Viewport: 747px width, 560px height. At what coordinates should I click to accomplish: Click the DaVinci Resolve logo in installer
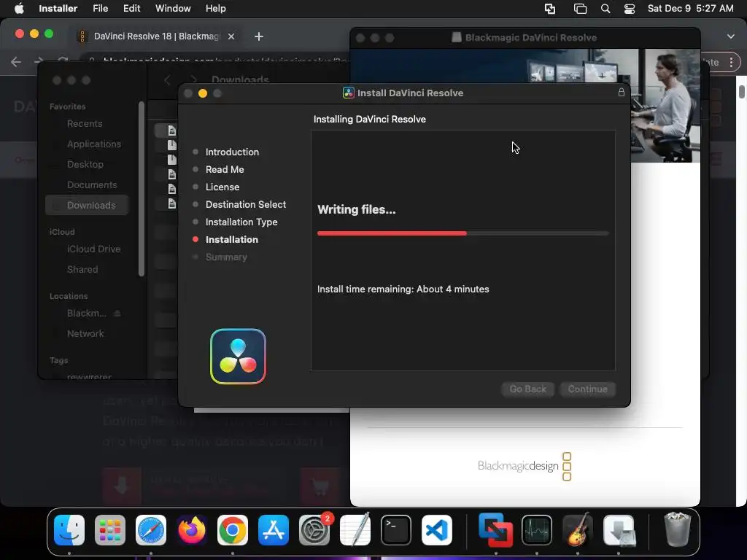point(238,356)
